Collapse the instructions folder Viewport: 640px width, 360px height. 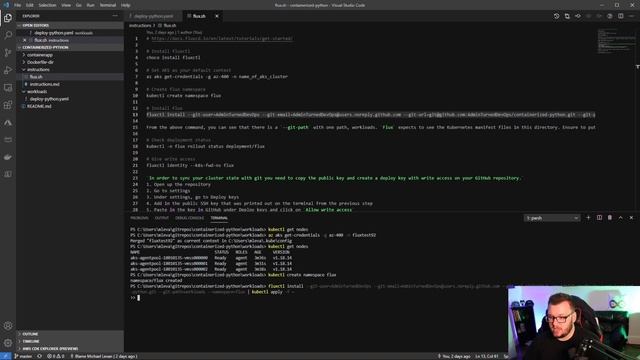38,69
